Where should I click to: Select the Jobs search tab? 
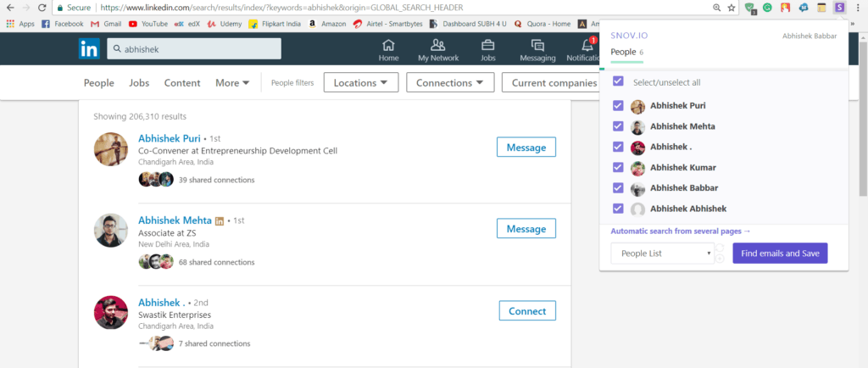coord(140,82)
